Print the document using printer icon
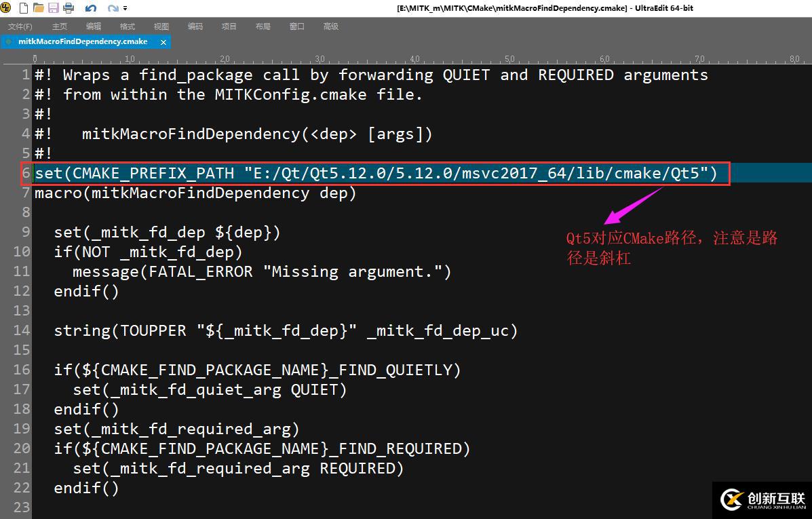The image size is (812, 519). [69, 8]
